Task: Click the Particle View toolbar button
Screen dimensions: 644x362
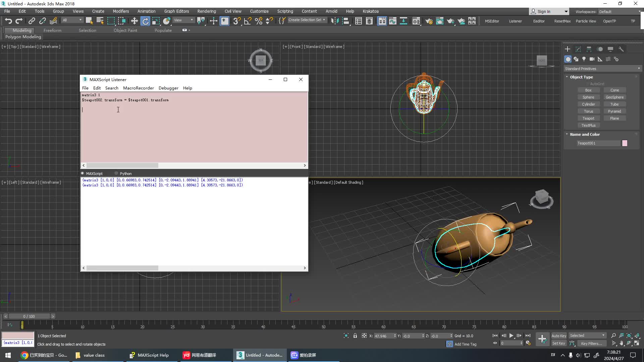Action: click(x=586, y=21)
